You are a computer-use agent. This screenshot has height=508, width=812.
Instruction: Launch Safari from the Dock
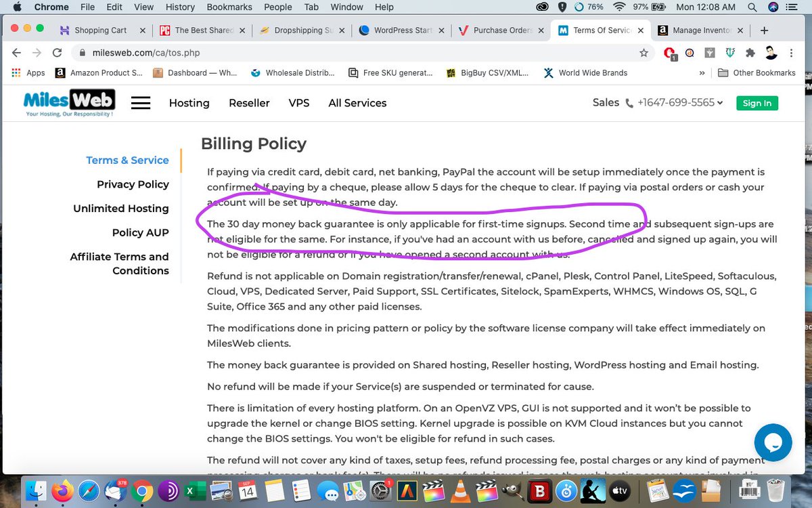tap(89, 490)
